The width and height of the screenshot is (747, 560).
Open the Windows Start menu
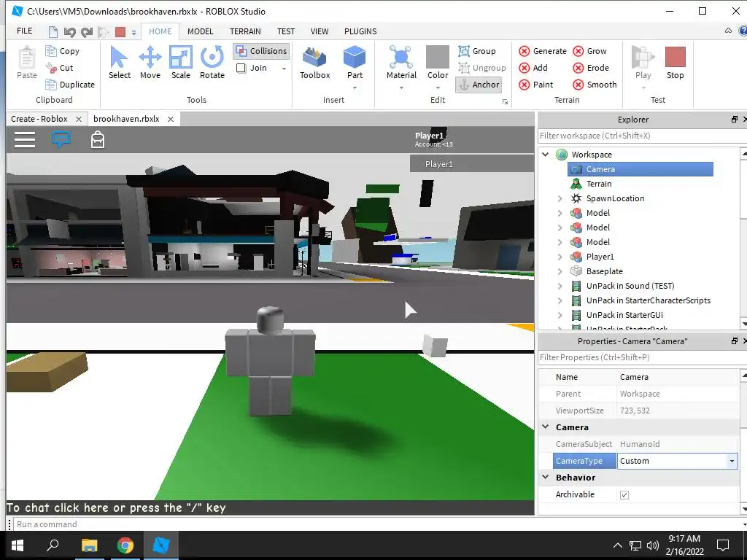(18, 545)
